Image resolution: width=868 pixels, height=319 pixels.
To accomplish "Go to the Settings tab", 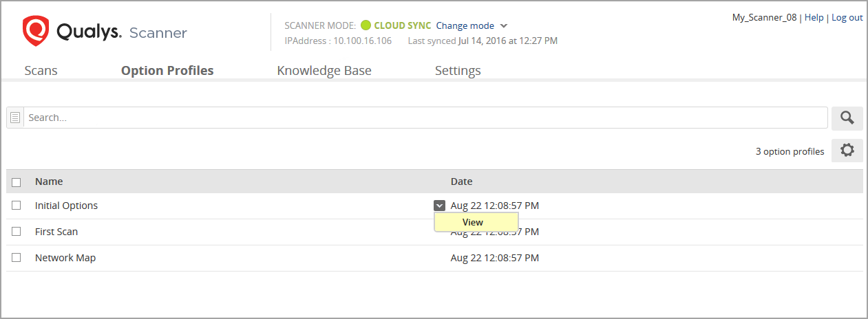I will (458, 71).
